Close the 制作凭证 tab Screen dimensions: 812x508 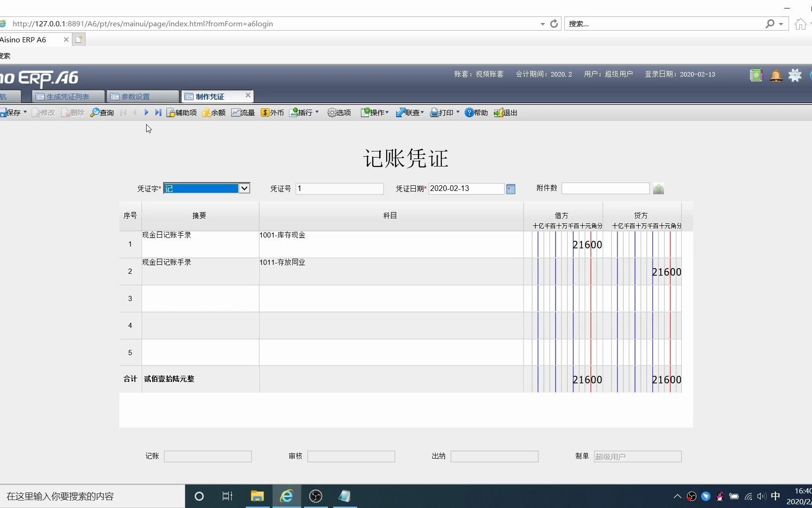coord(248,95)
